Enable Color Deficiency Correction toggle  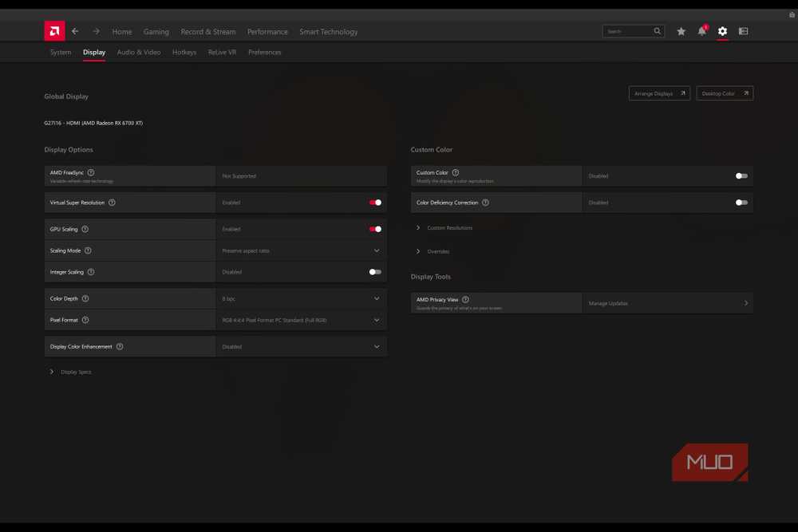(741, 203)
